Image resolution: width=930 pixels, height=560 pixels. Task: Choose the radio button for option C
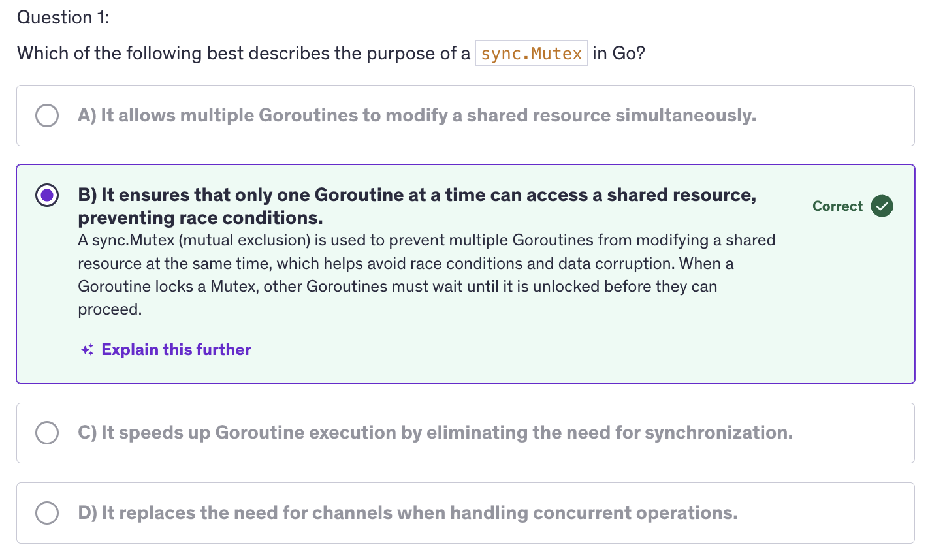coord(47,433)
